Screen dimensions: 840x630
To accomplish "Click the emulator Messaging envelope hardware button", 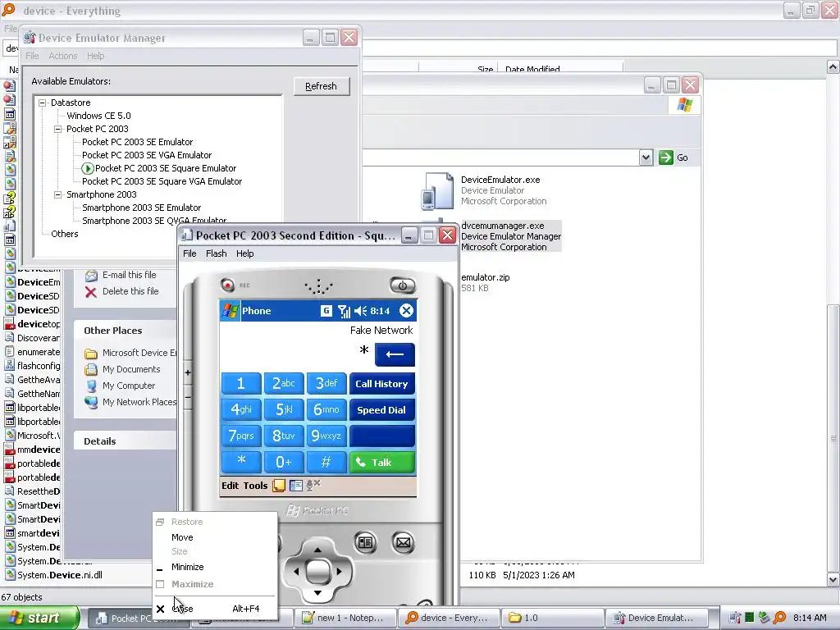I will point(404,543).
